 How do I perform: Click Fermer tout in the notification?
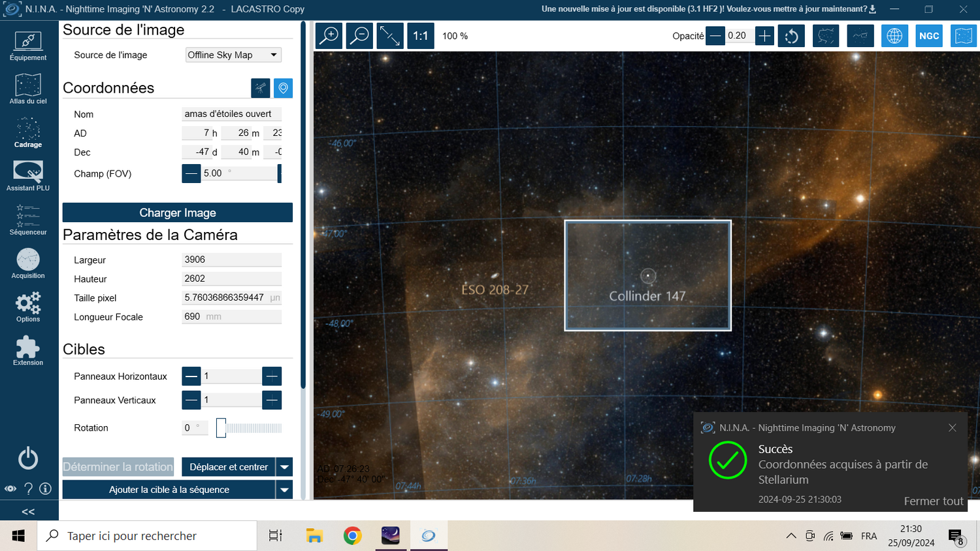[934, 501]
